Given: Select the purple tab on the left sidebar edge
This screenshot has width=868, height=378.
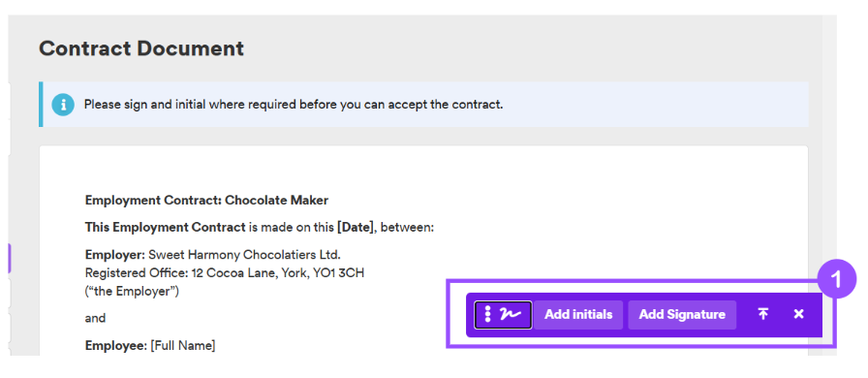Looking at the screenshot, I should click(x=9, y=258).
